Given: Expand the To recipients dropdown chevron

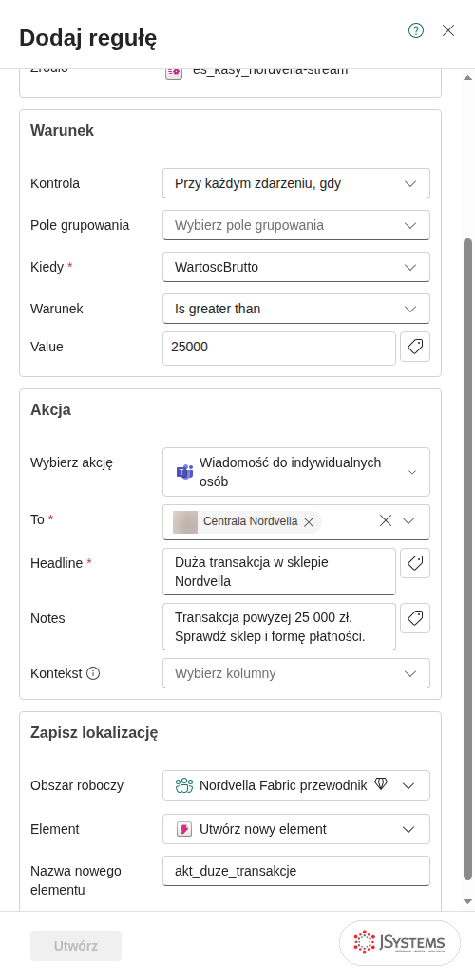Looking at the screenshot, I should [x=408, y=520].
